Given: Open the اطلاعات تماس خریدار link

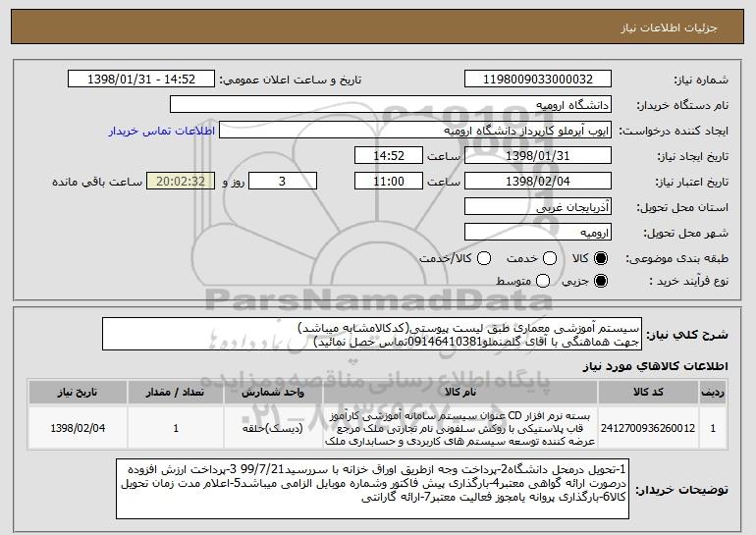Looking at the screenshot, I should 162,131.
